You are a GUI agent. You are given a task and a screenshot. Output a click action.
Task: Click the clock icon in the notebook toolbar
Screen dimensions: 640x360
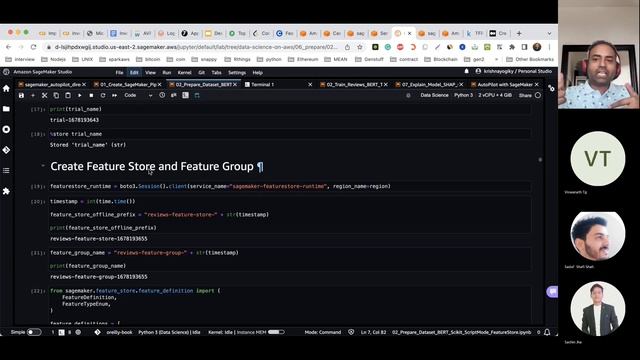pyautogui.click(x=162, y=95)
